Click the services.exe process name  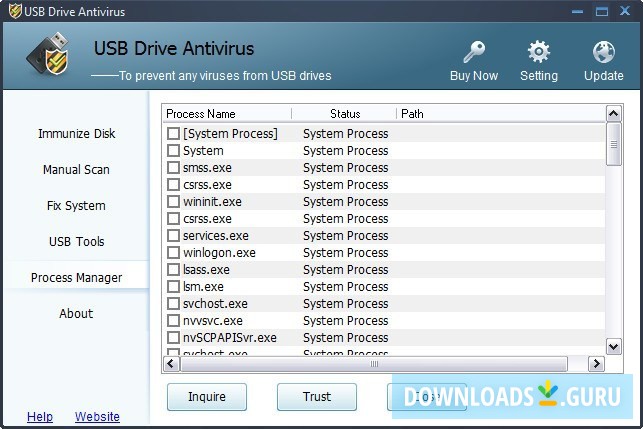[216, 235]
